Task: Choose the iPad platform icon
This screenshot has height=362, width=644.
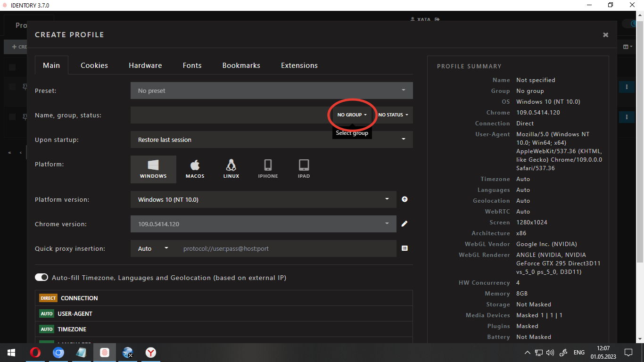Action: pos(304,169)
